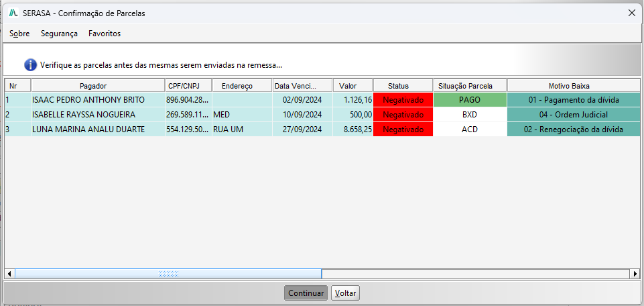Sort by the Nr column header
Image resolution: width=644 pixels, height=306 pixels.
tap(17, 86)
